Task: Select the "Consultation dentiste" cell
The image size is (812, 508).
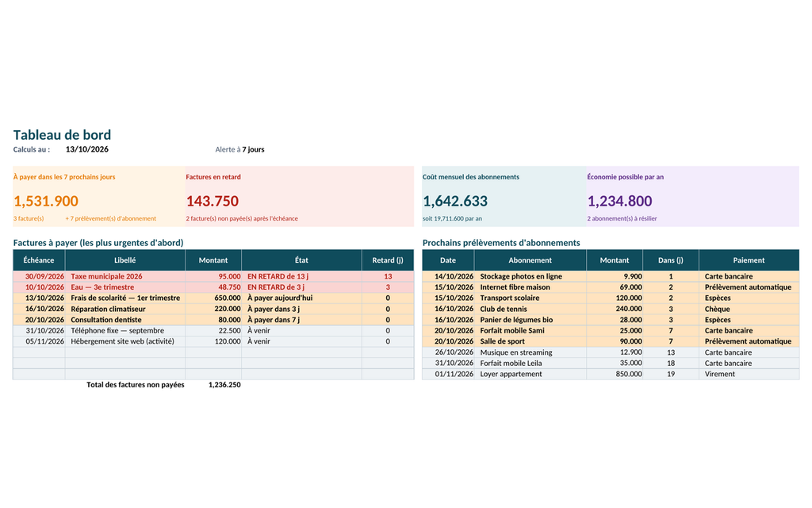Action: pos(124,320)
